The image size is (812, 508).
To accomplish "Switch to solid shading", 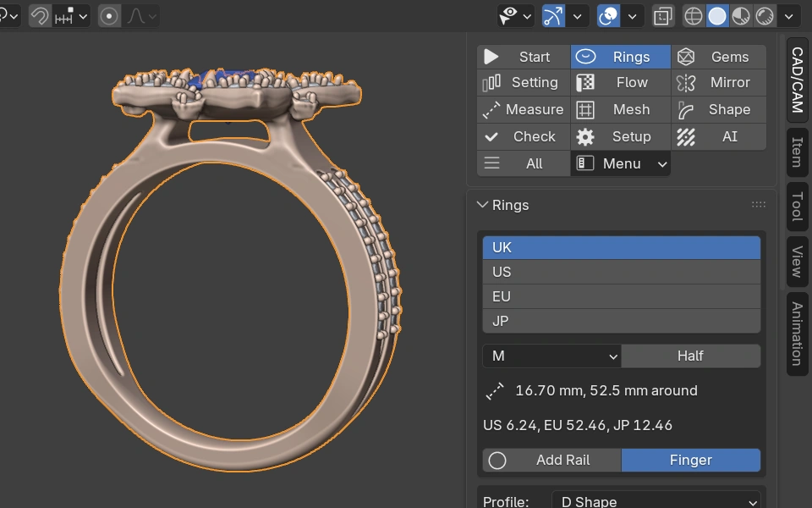I will point(717,16).
